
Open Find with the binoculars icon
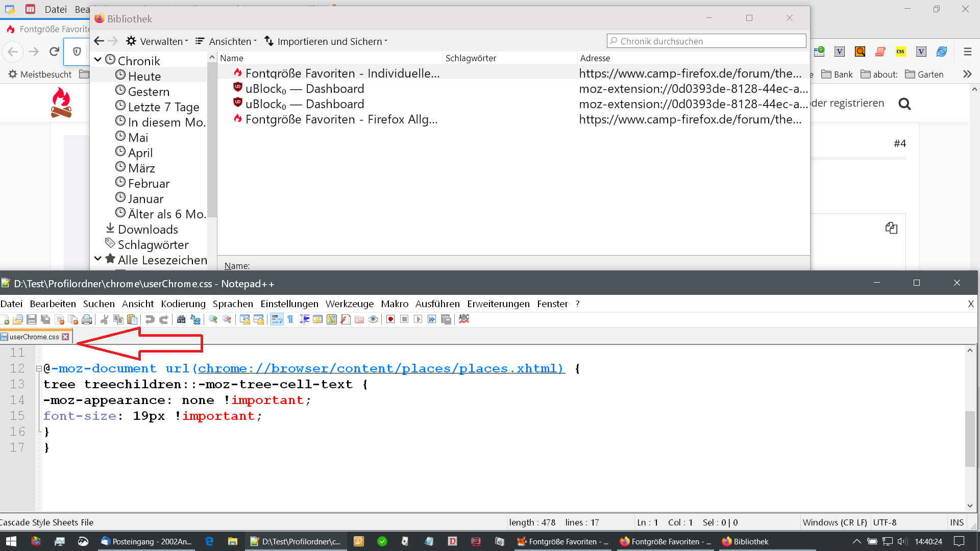pyautogui.click(x=181, y=319)
